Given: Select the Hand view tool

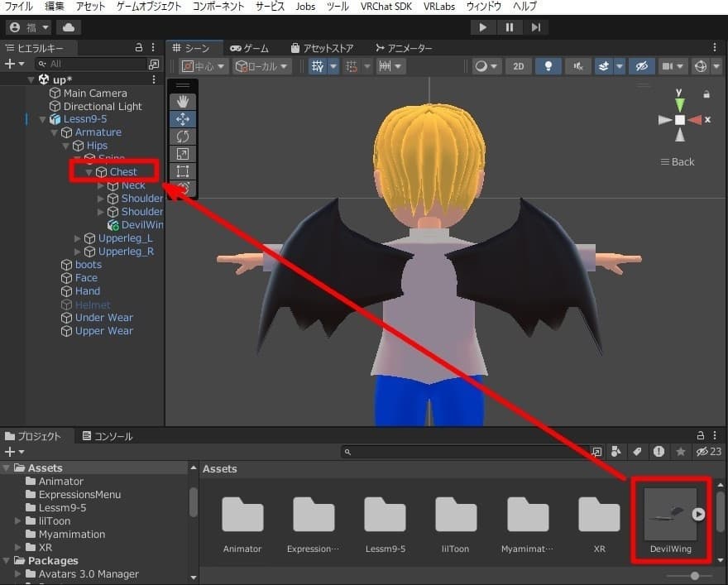Looking at the screenshot, I should click(x=183, y=101).
